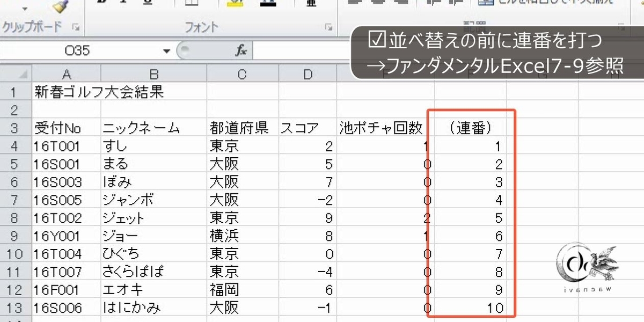Viewport: 644px width, 322px height.
Task: Click the （連番） header cell
Action: [x=471, y=128]
